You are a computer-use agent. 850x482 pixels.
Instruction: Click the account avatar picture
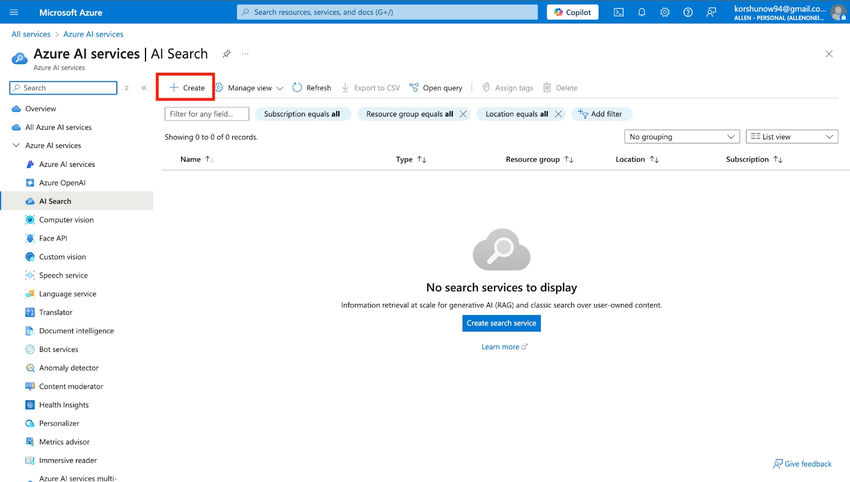(838, 12)
